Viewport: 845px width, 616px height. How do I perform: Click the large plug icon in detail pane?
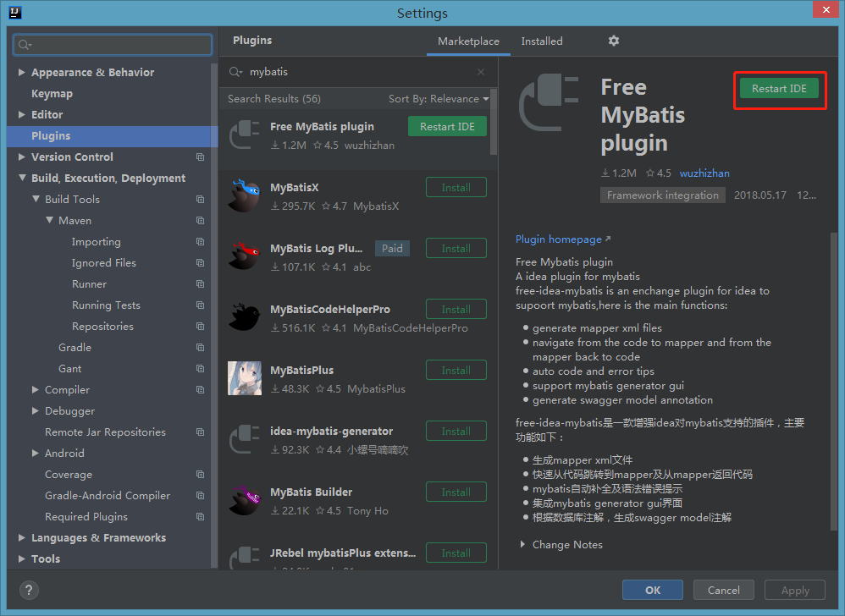(549, 103)
